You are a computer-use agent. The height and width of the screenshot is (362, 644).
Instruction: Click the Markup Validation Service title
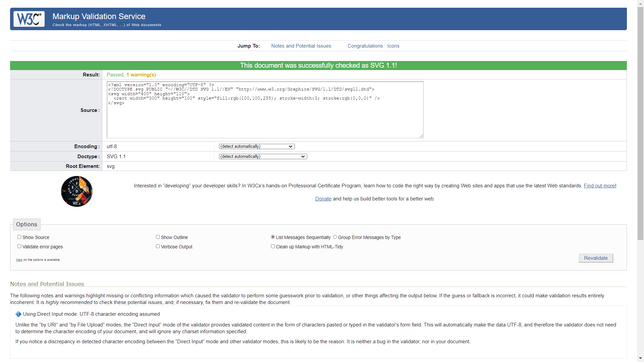pyautogui.click(x=99, y=16)
